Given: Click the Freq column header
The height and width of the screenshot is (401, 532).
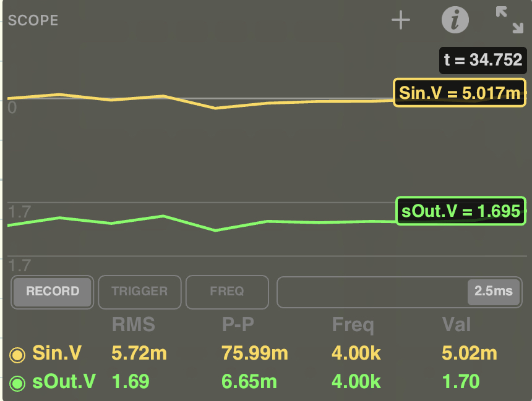Looking at the screenshot, I should tap(353, 325).
